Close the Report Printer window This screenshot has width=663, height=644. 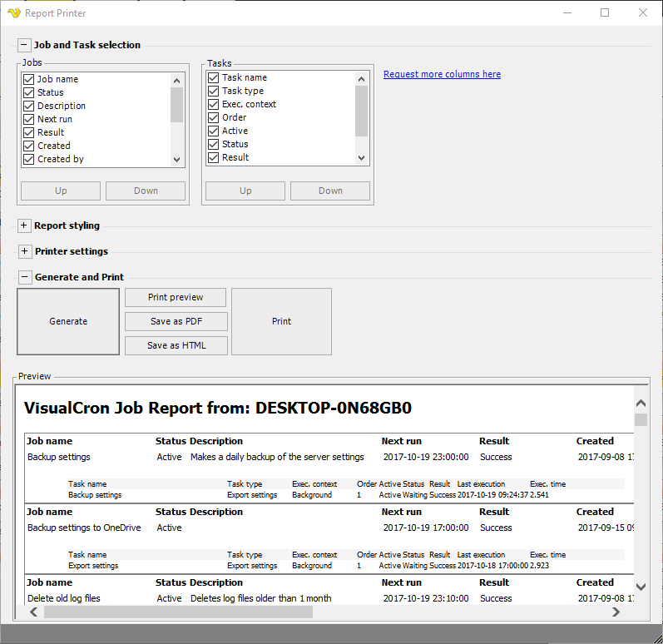(643, 12)
